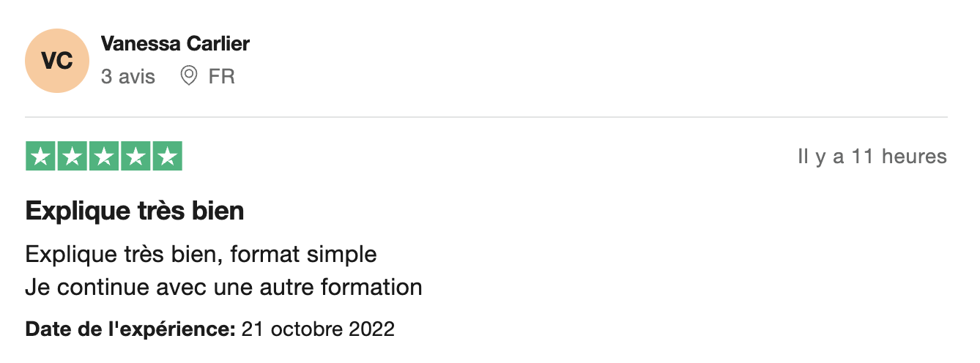Click the orange VC avatar circle
Image resolution: width=980 pixels, height=363 pixels.
[x=57, y=61]
